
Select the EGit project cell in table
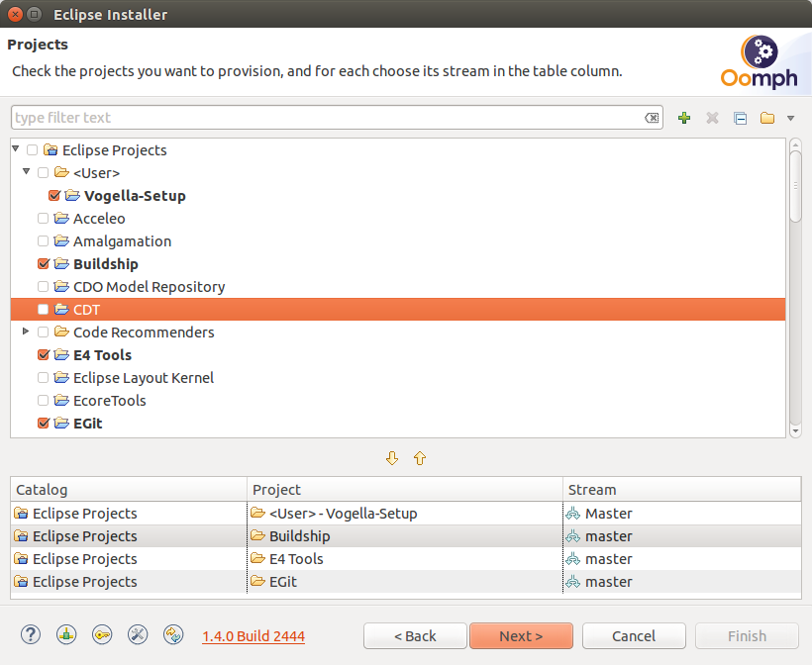point(405,582)
